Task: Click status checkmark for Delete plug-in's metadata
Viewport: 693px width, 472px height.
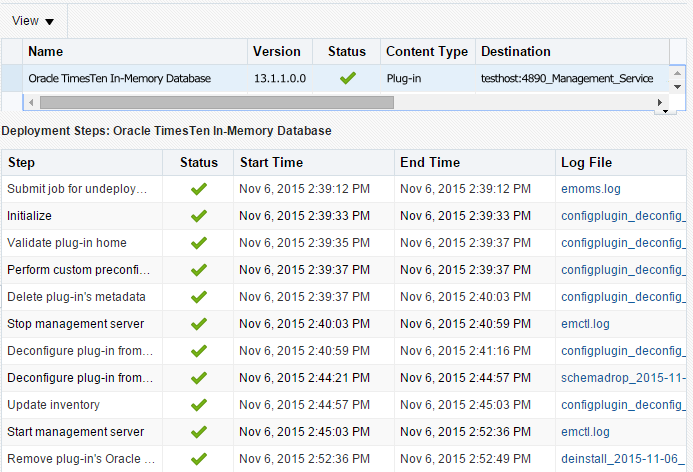Action: coord(198,297)
